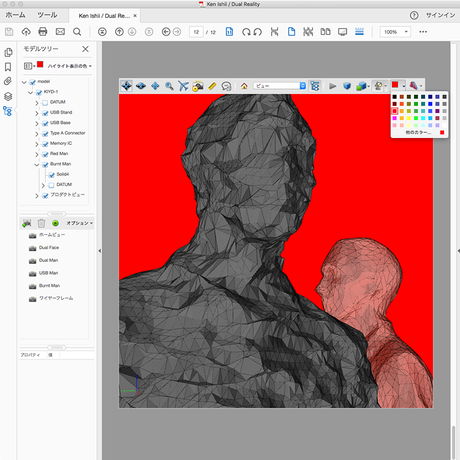
Task: Pick the highlighted red swatch in palette
Action: [x=394, y=111]
